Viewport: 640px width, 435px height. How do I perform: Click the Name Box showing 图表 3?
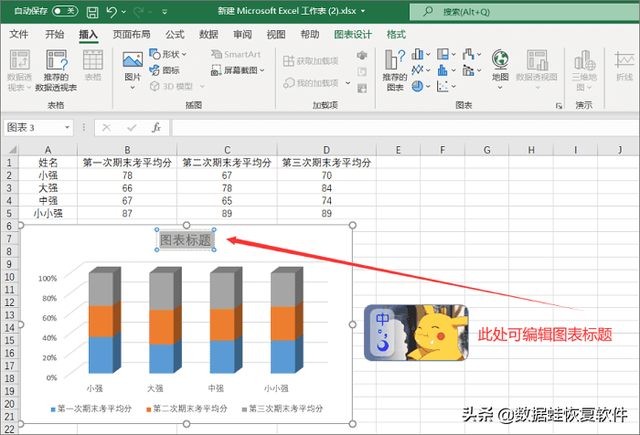pos(34,128)
